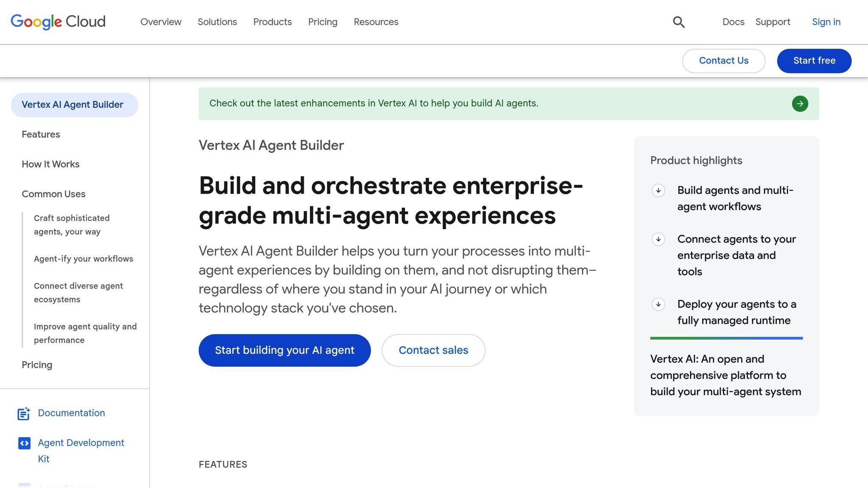Open the Agent Development Kit link
This screenshot has width=868, height=488.
[81, 451]
